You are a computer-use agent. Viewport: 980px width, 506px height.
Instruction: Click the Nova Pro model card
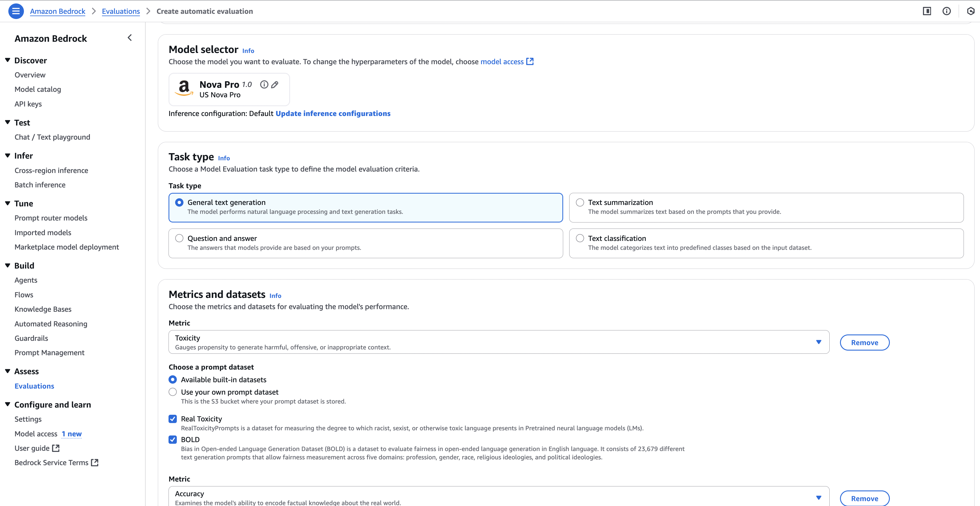tap(229, 89)
